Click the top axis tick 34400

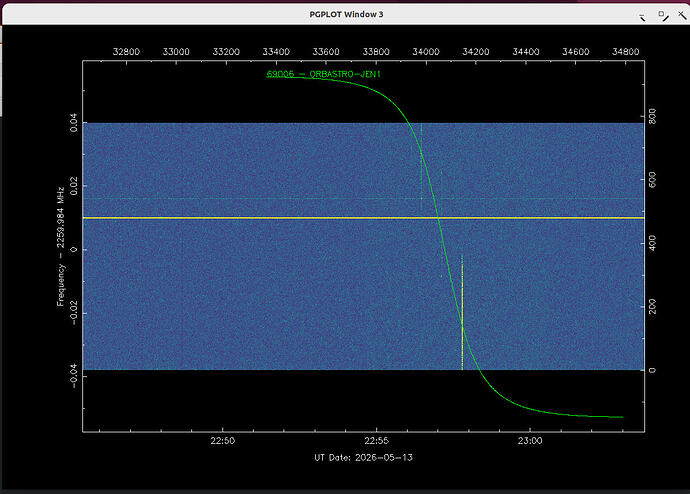525,51
